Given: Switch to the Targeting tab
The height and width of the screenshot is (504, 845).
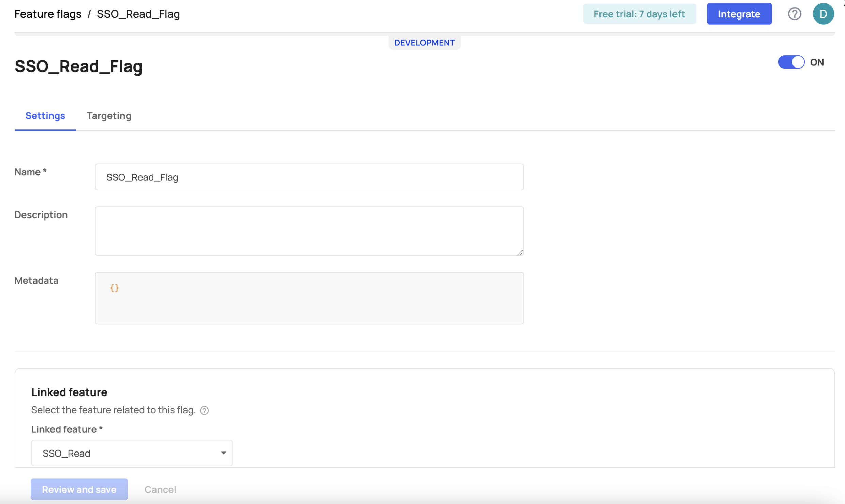Looking at the screenshot, I should 108,115.
